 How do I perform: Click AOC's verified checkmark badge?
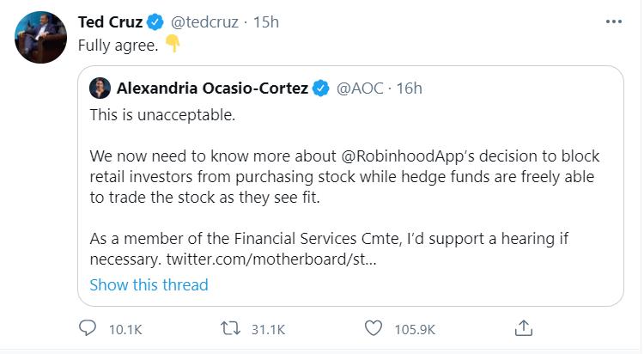coord(320,88)
